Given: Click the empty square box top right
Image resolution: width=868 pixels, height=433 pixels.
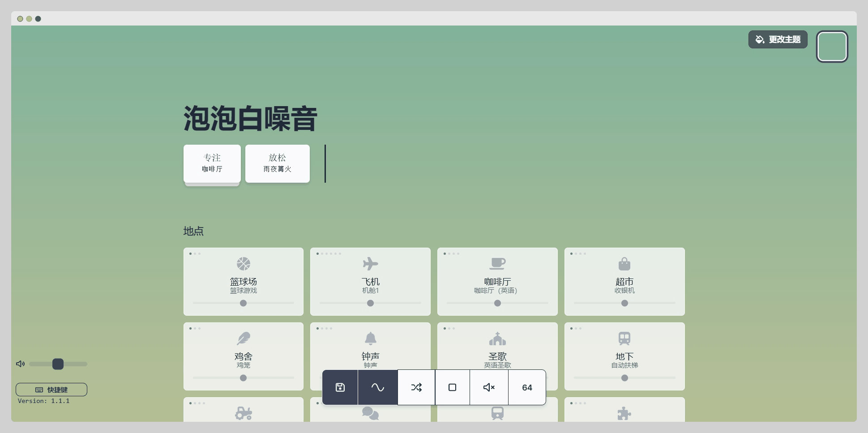Looking at the screenshot, I should 832,47.
